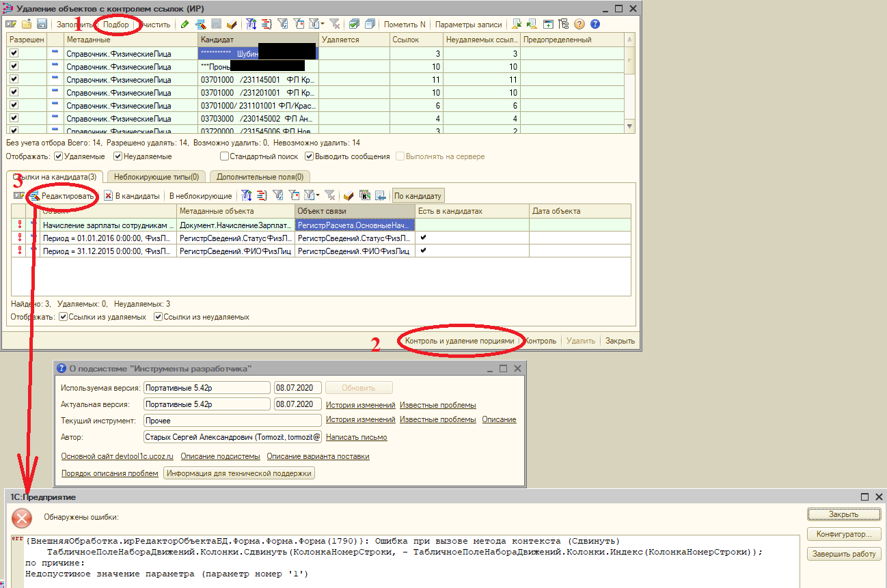Click Закрыть in the 1C:Предприятие error dialog
Image resolution: width=887 pixels, height=588 pixels.
(x=844, y=514)
